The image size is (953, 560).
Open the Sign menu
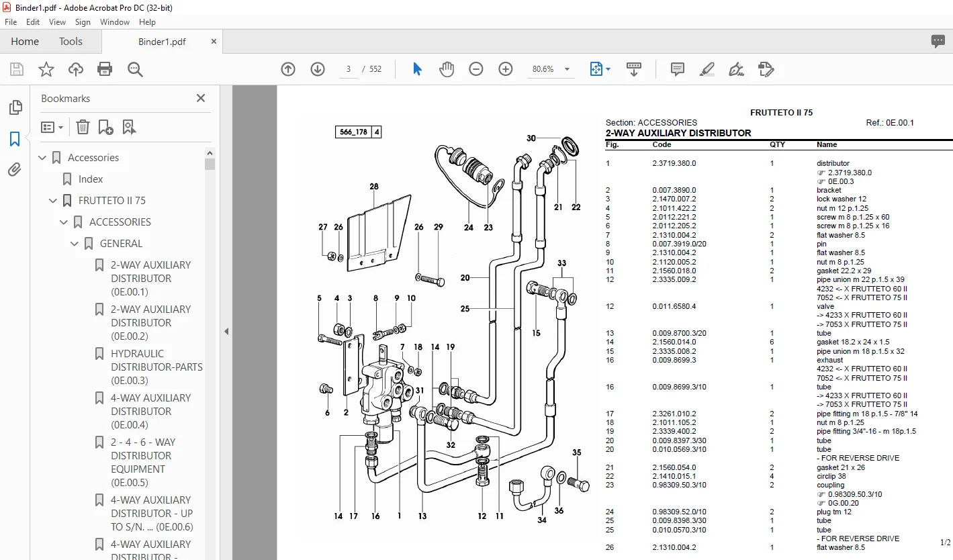83,22
